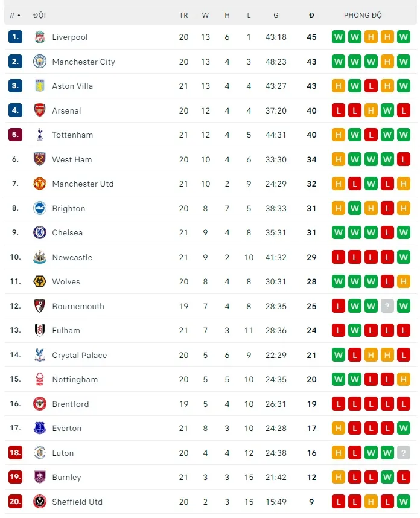This screenshot has width=420, height=518.
Task: Click Bournemouth's gray question mark form badge
Action: (x=387, y=306)
